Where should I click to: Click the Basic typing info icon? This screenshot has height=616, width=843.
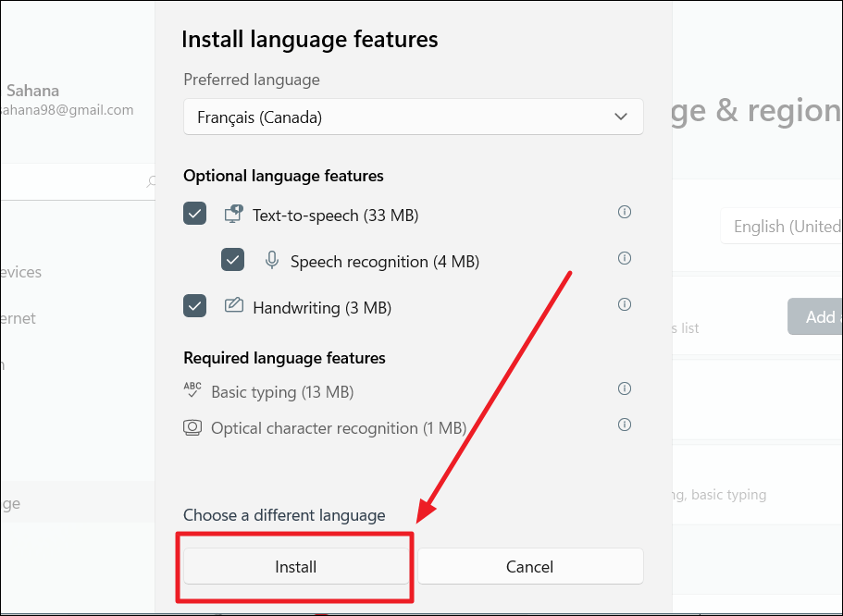625,388
